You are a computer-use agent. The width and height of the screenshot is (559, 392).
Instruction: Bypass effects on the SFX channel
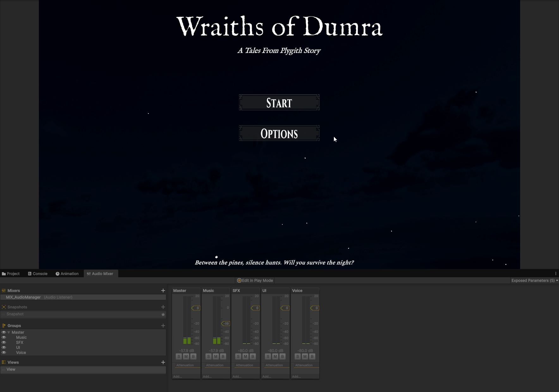pos(253,357)
